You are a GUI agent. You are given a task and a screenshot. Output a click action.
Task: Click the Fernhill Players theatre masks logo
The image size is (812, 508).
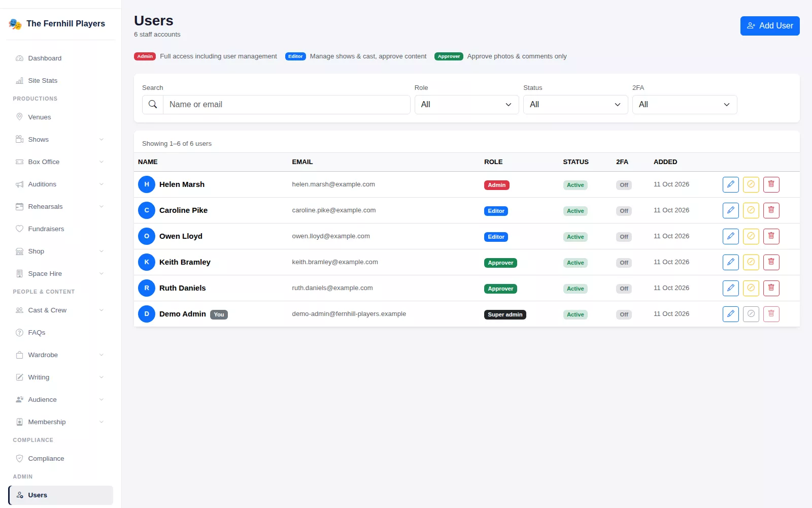[15, 24]
